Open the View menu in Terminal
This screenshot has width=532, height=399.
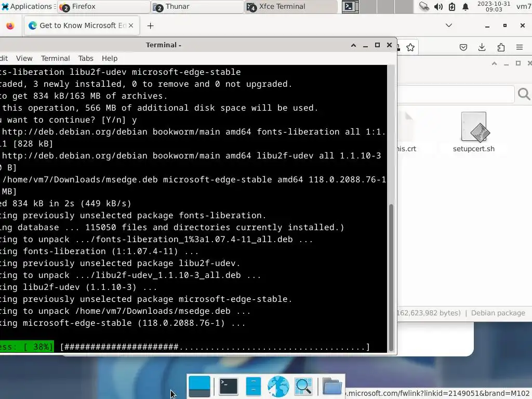click(24, 58)
